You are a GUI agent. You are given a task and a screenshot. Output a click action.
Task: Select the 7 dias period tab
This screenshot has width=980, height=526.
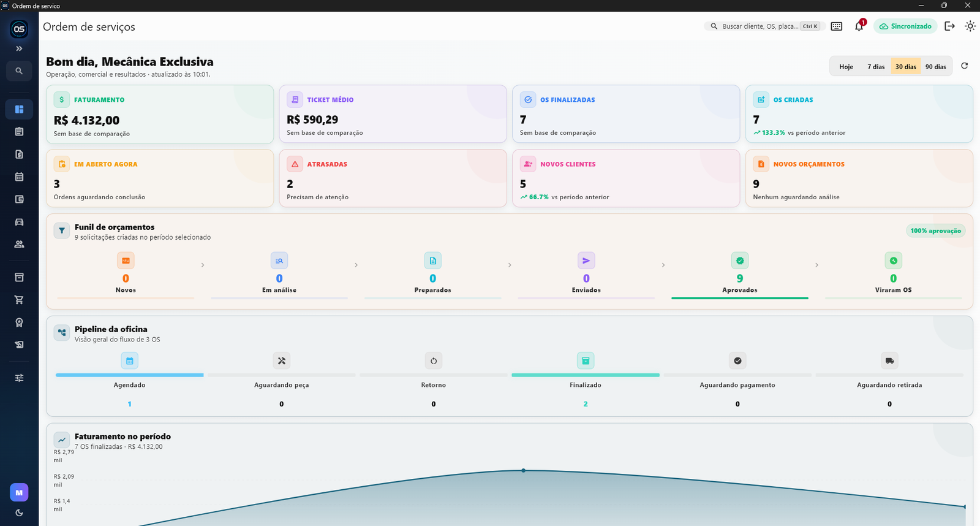click(876, 67)
